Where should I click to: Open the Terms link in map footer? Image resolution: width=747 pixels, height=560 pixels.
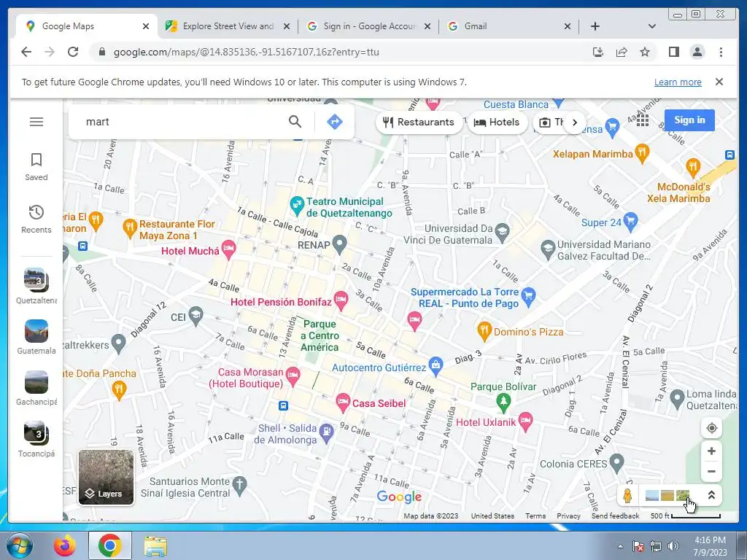click(x=535, y=516)
